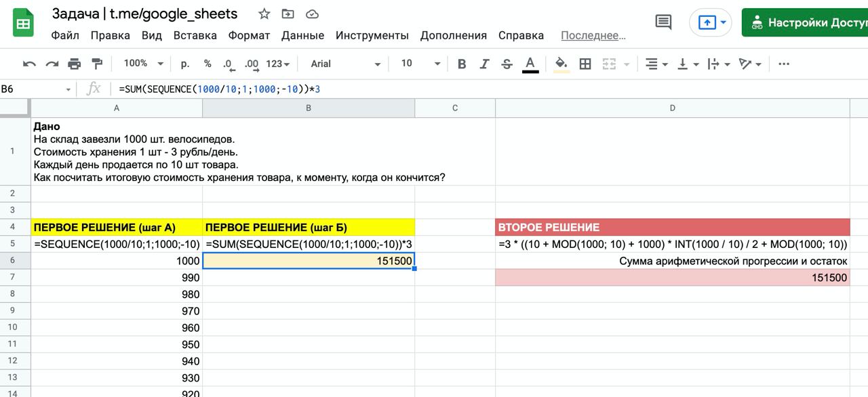Print the spreadsheet
Screen dimensions: 868x397
coord(74,64)
